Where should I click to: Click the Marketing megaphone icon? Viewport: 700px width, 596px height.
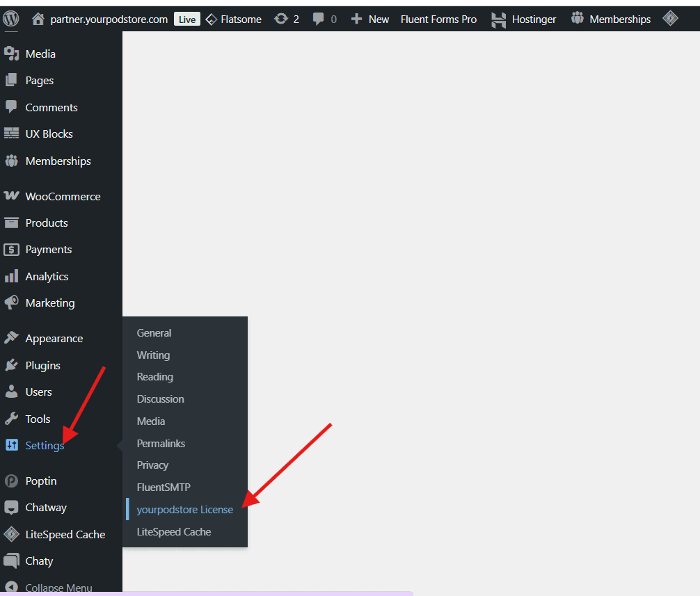[11, 303]
